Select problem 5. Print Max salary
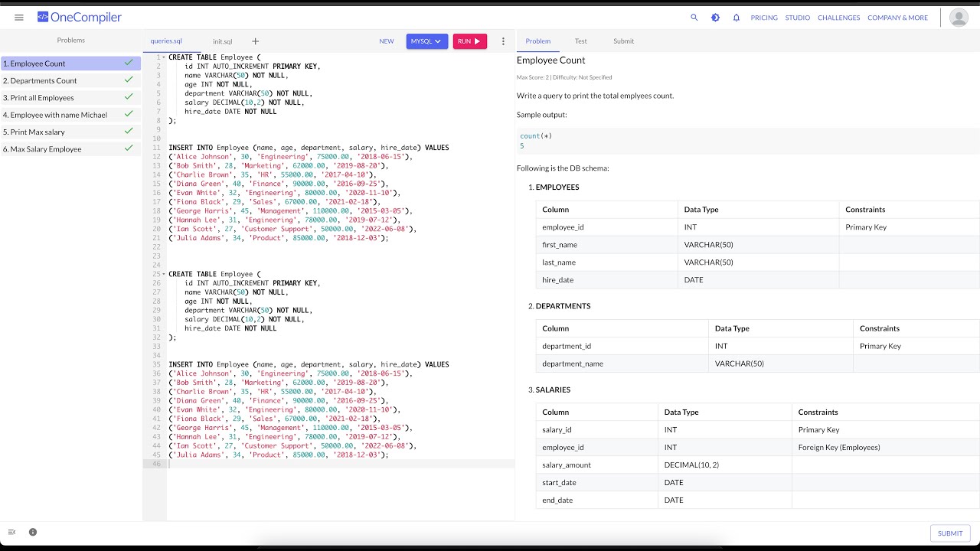 (x=70, y=132)
